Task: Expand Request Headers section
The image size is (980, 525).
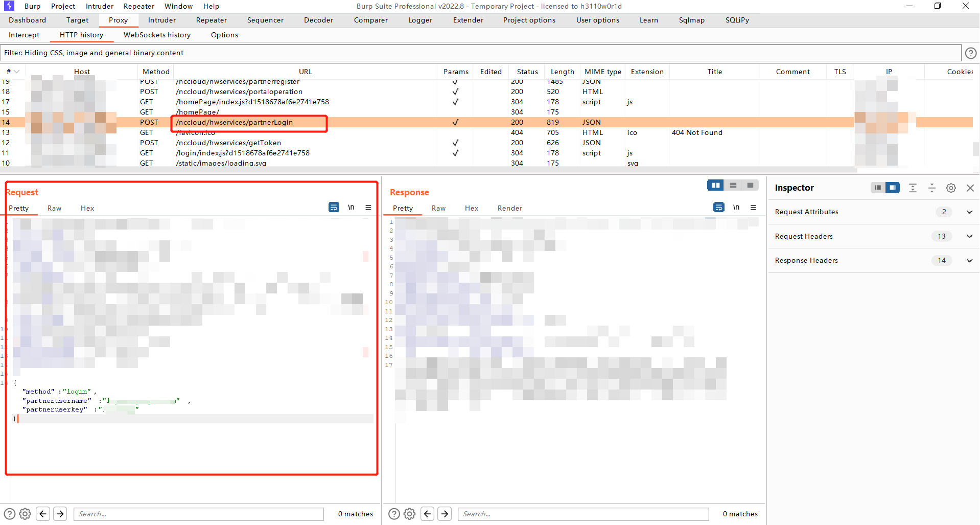Action: (969, 236)
